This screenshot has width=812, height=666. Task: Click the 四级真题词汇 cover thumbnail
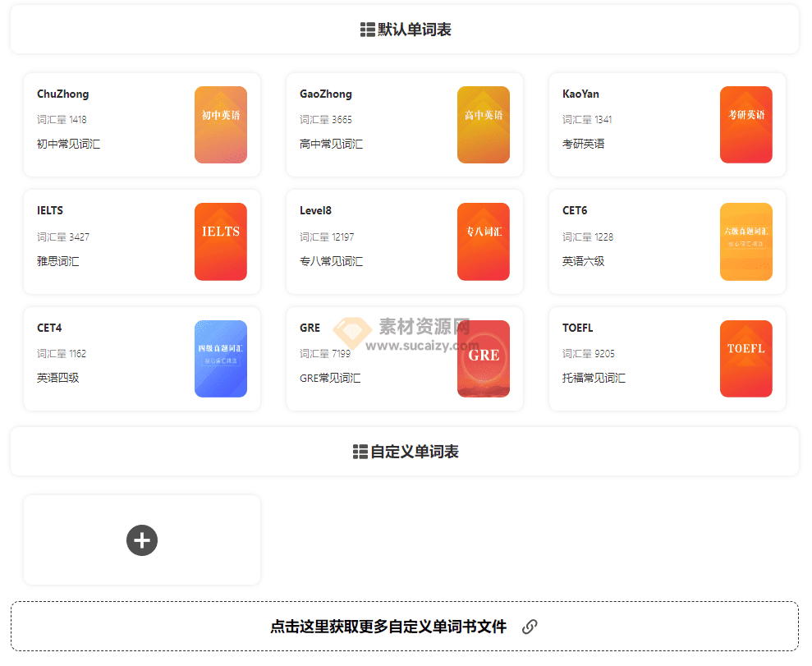point(220,359)
